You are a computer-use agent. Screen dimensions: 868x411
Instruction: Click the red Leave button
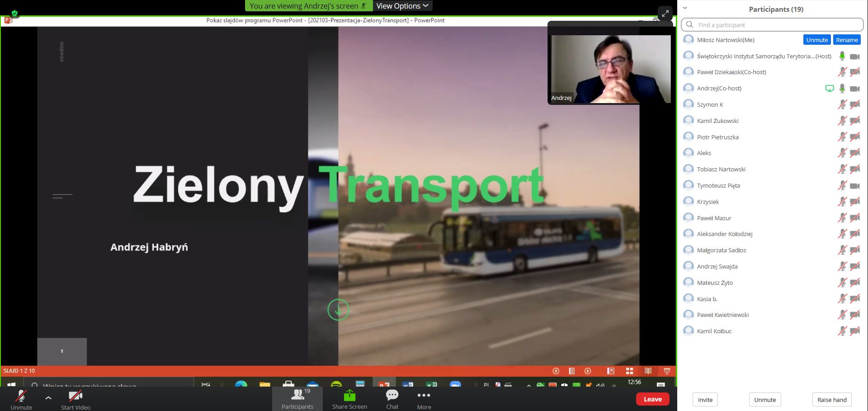click(652, 399)
